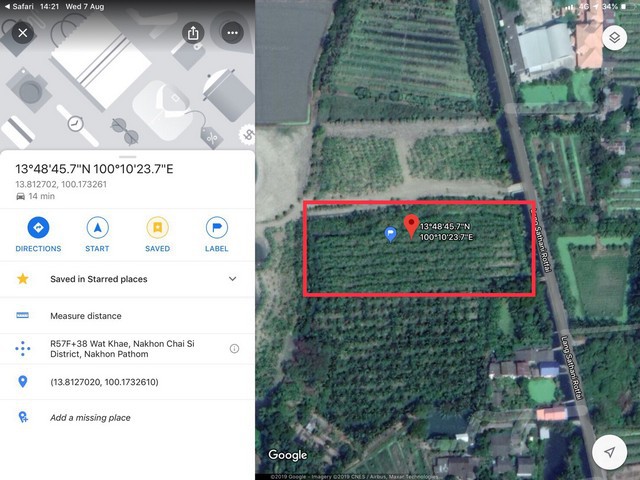
Task: Start navigation with the START button
Action: pos(97,235)
